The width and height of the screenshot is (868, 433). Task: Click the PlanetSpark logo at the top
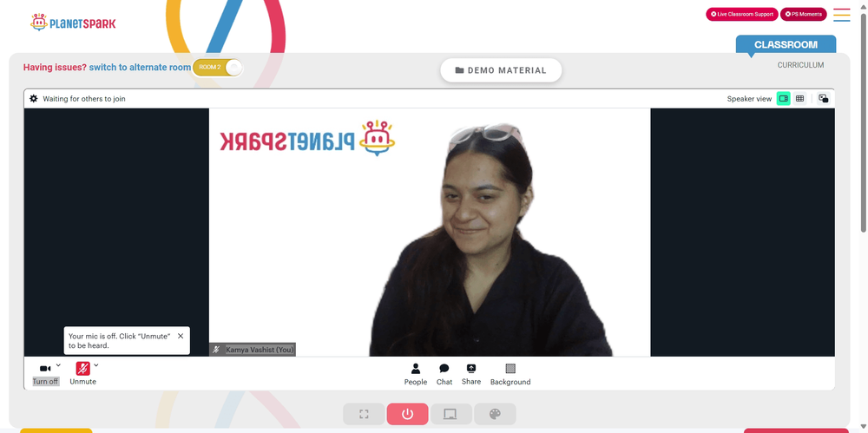click(73, 23)
